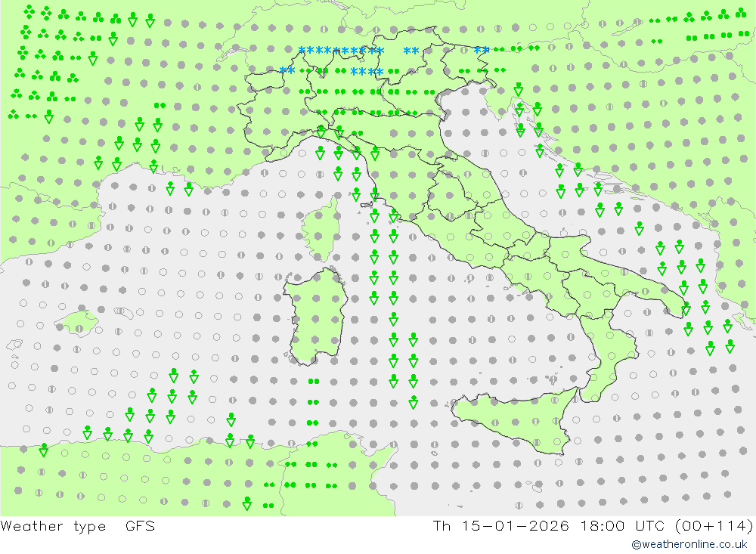Screen dimensions: 756x554
Task: Open the ©weatheronline.co.uk link
Action: [689, 544]
